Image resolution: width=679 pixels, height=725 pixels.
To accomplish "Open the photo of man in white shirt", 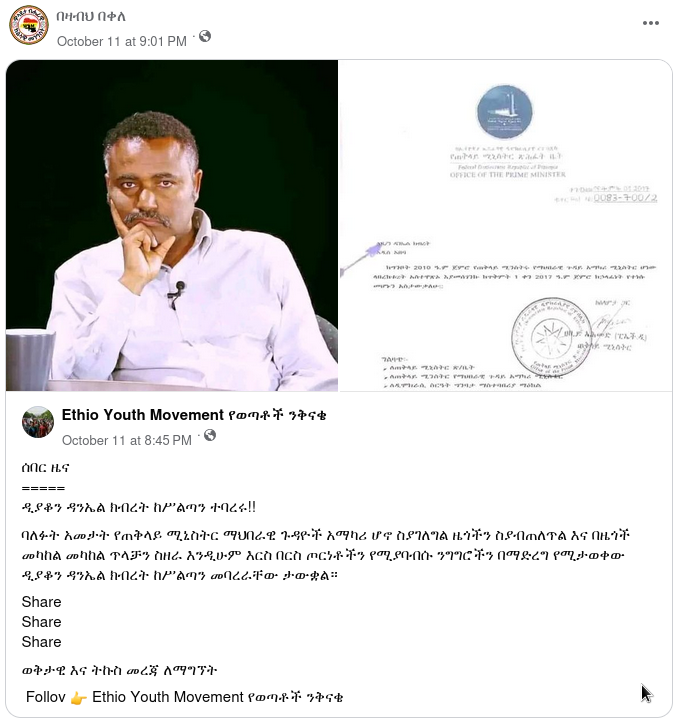I will [172, 226].
